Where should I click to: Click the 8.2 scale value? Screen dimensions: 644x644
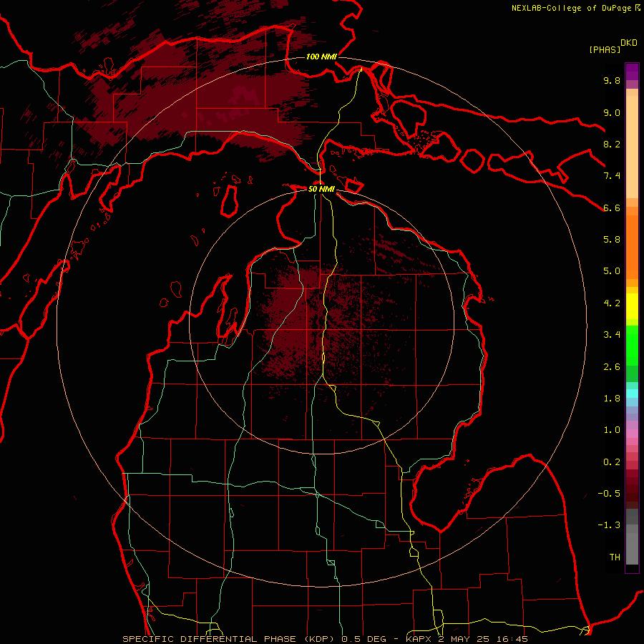coord(612,144)
